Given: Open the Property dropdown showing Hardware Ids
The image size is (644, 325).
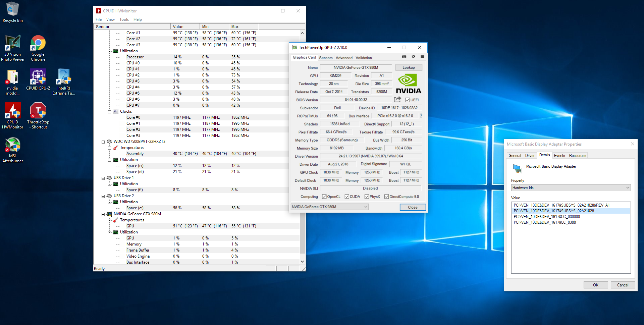Looking at the screenshot, I should click(571, 188).
